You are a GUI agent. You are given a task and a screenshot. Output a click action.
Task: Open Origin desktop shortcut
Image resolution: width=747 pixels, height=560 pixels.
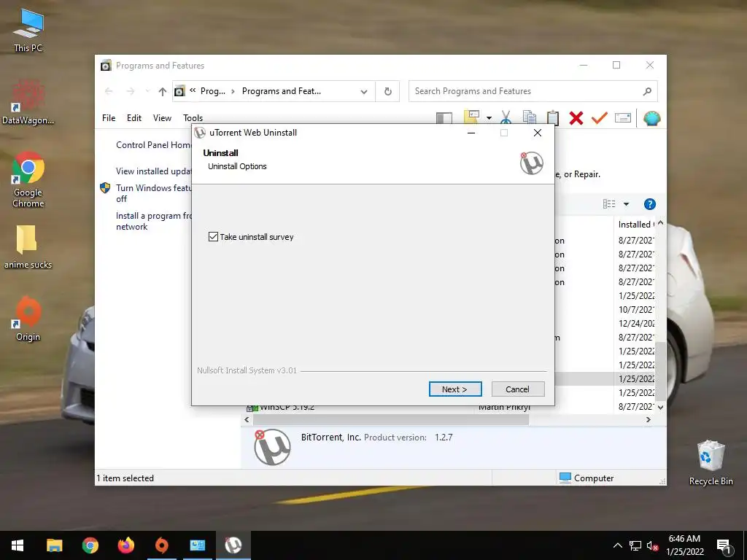coord(28,319)
